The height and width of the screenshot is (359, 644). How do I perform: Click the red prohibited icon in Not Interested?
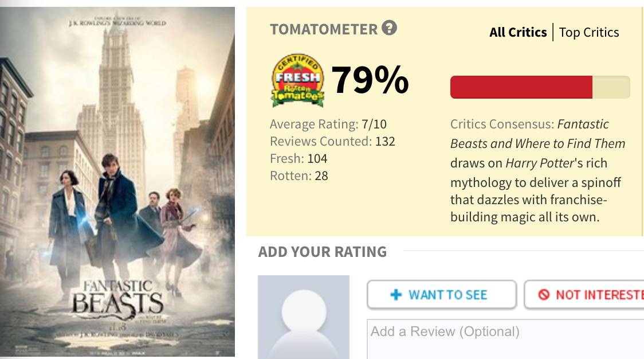[544, 295]
